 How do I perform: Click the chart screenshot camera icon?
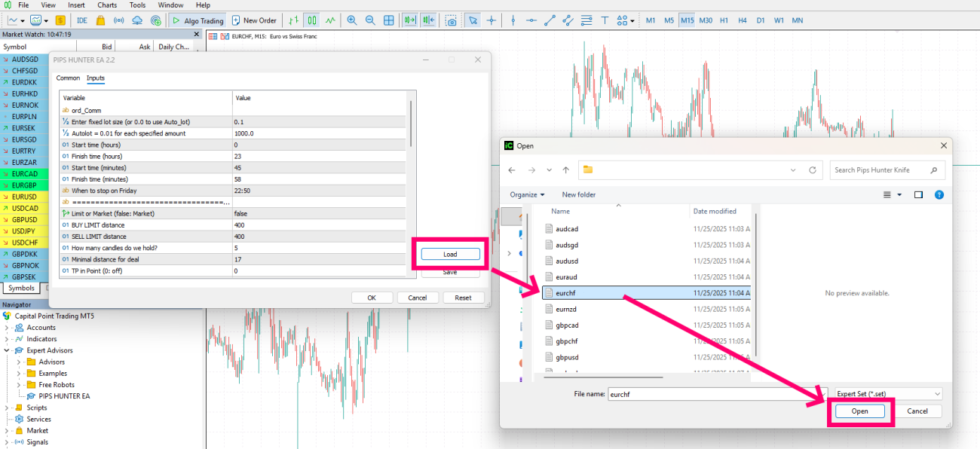pos(451,20)
